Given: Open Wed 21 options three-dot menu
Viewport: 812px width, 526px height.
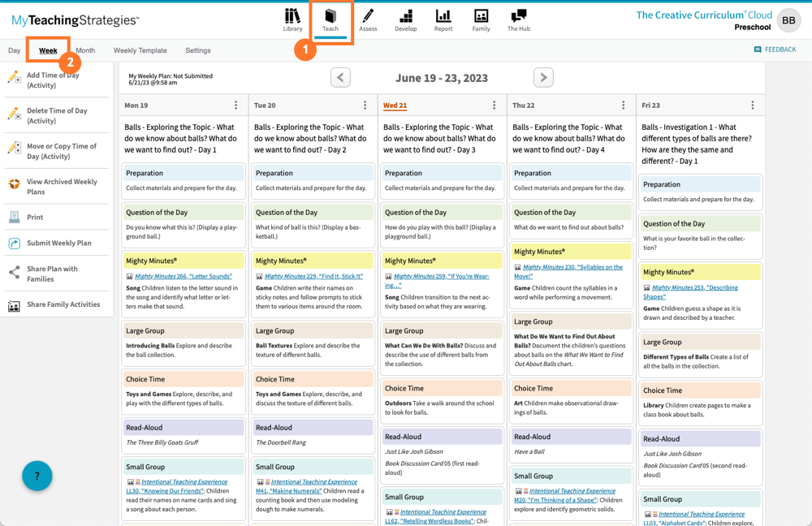Looking at the screenshot, I should coord(494,106).
